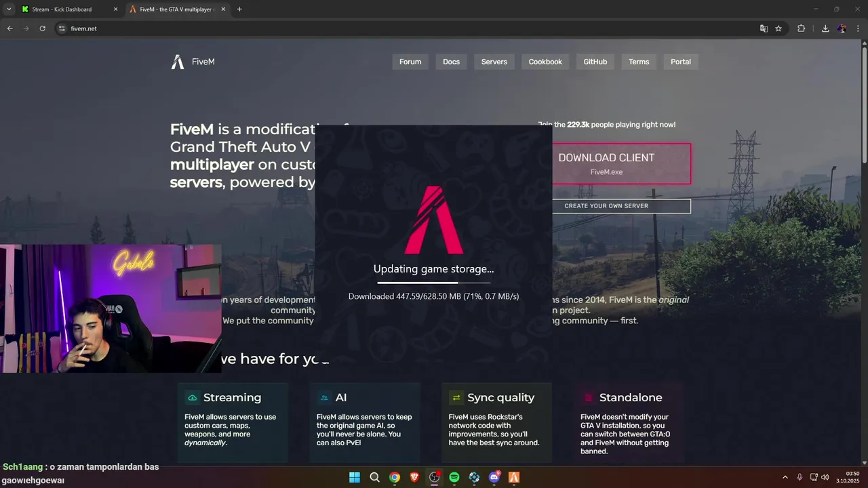868x488 pixels.
Task: Click the microphone tray icon
Action: click(800, 477)
